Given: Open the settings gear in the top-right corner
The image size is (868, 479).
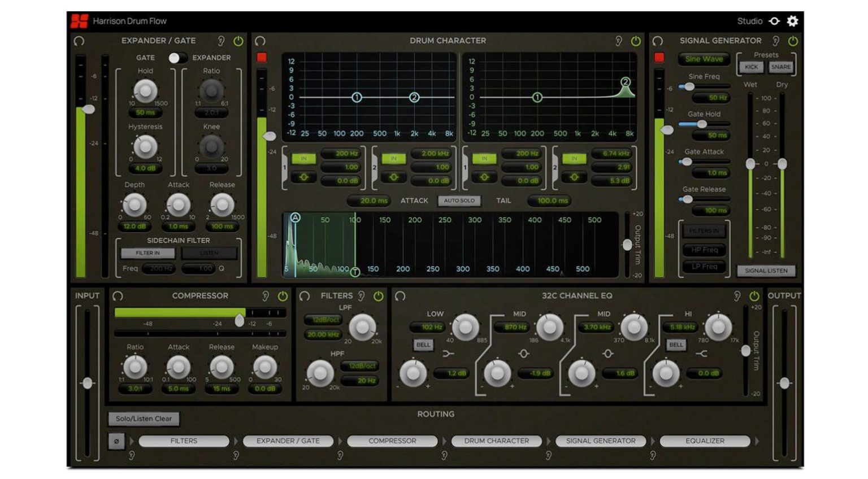Looking at the screenshot, I should pos(792,21).
